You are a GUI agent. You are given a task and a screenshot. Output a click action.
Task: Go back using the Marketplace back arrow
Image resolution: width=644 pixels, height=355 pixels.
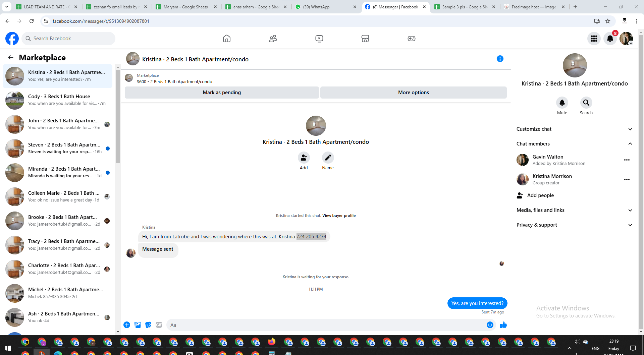click(x=11, y=57)
